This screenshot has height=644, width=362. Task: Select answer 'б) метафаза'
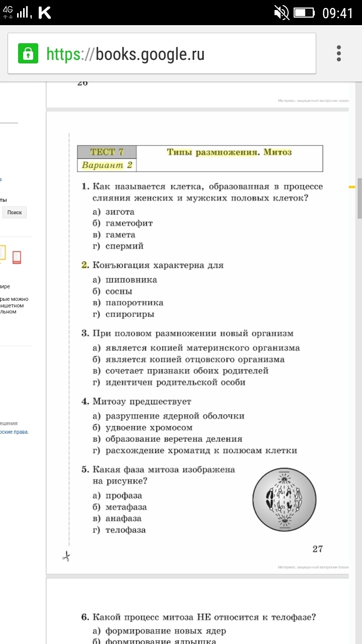pos(120,507)
